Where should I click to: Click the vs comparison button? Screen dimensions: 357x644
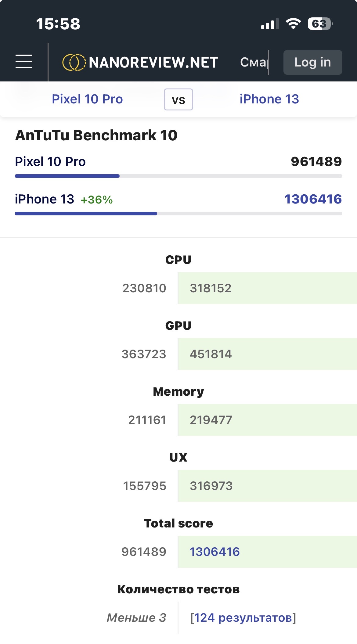[x=179, y=99]
